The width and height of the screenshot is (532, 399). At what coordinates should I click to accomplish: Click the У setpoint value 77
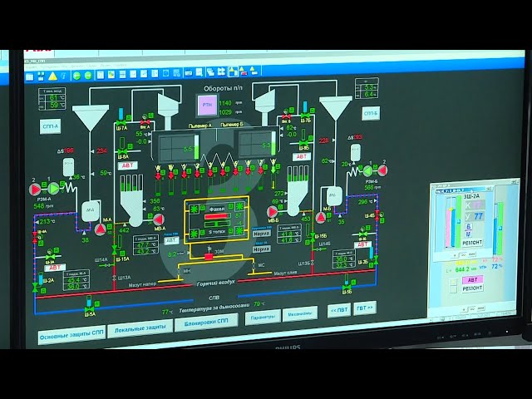[479, 216]
